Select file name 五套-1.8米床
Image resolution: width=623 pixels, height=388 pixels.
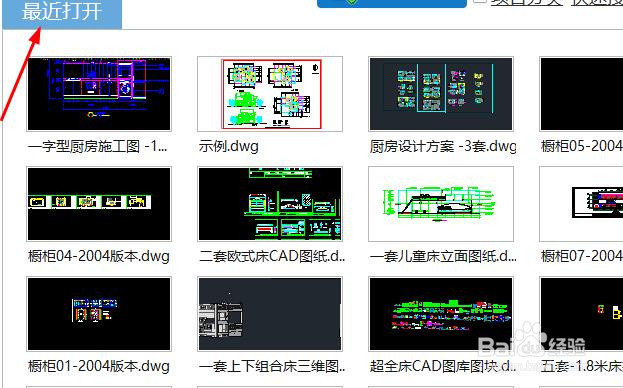click(x=582, y=366)
